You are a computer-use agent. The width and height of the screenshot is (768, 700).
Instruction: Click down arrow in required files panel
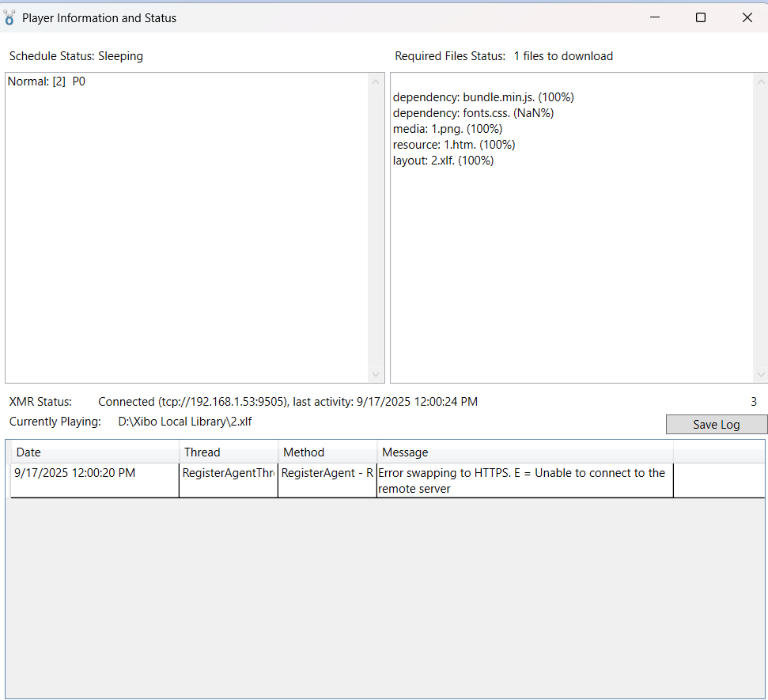[x=761, y=374]
